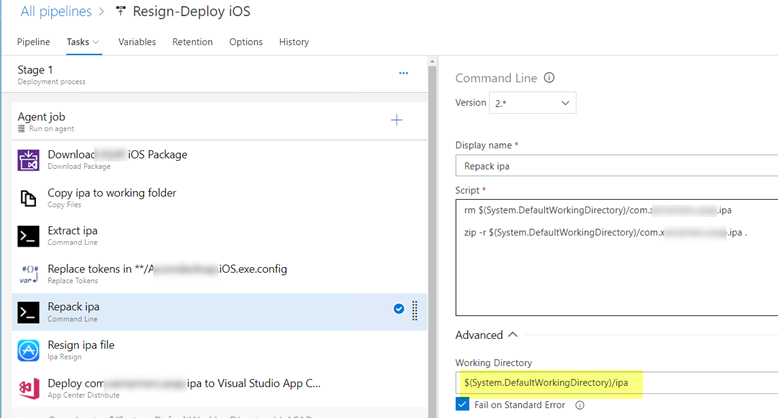
Task: Select the Agent job row
Action: [x=219, y=122]
